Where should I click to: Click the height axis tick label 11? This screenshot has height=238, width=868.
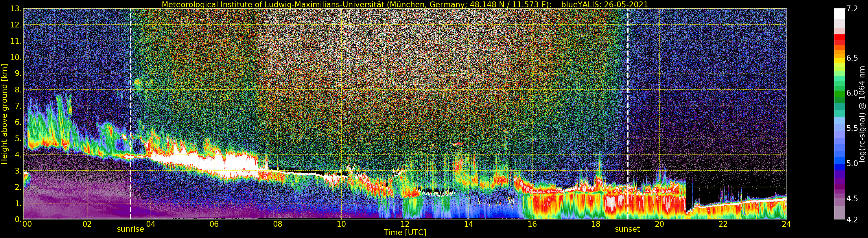16,41
